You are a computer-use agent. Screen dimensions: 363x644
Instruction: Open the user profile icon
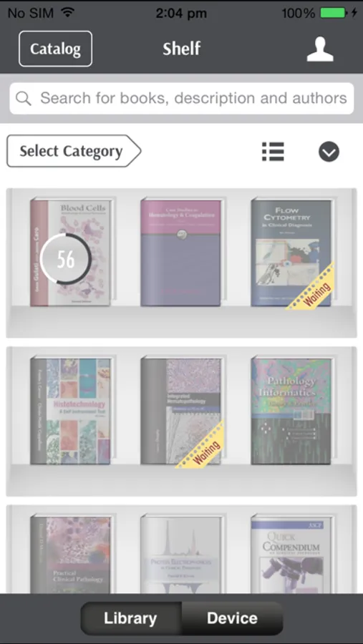320,49
